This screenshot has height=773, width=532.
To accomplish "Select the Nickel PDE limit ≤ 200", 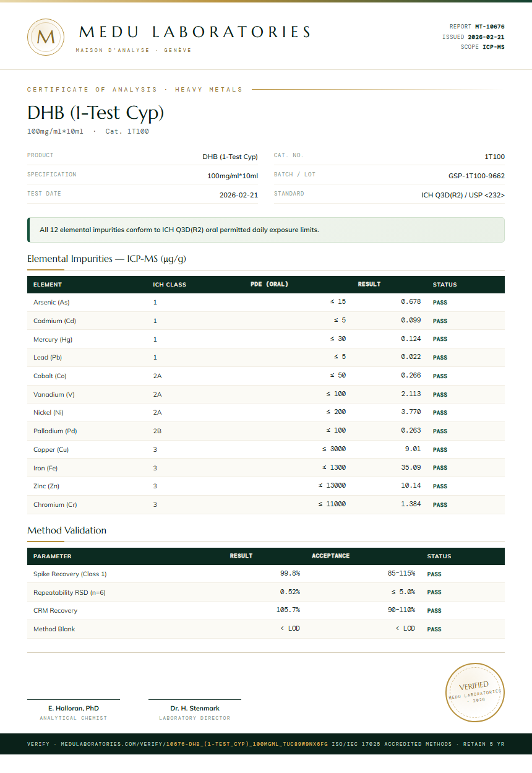I will click(x=336, y=412).
